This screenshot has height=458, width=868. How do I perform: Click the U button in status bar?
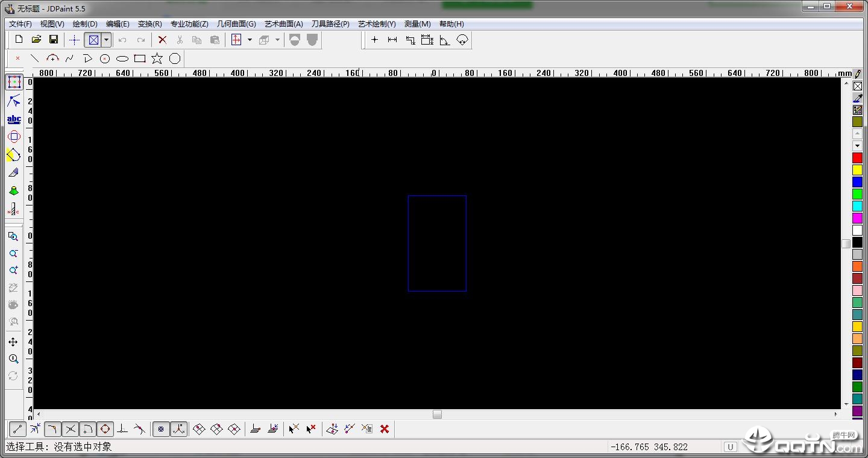click(x=730, y=447)
